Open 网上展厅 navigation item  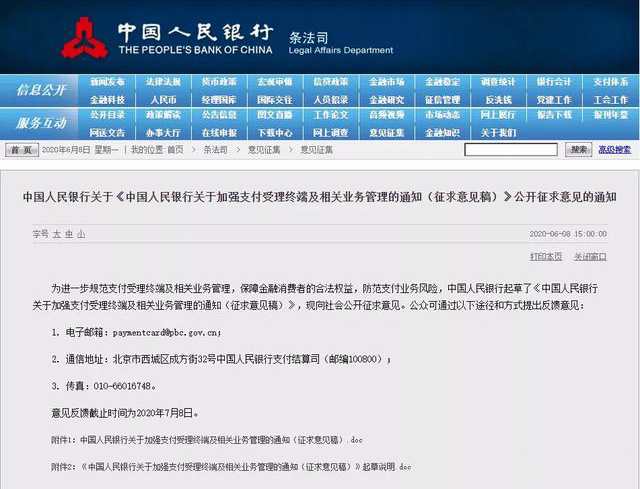click(498, 115)
